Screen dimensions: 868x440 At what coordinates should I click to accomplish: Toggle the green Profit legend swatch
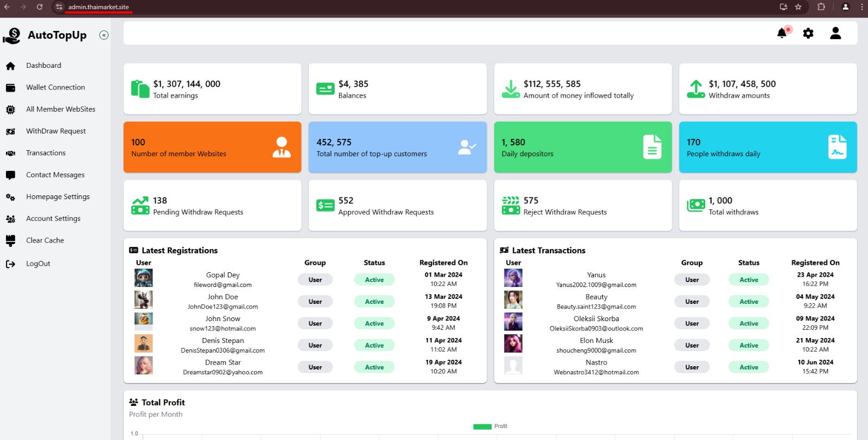pyautogui.click(x=482, y=426)
